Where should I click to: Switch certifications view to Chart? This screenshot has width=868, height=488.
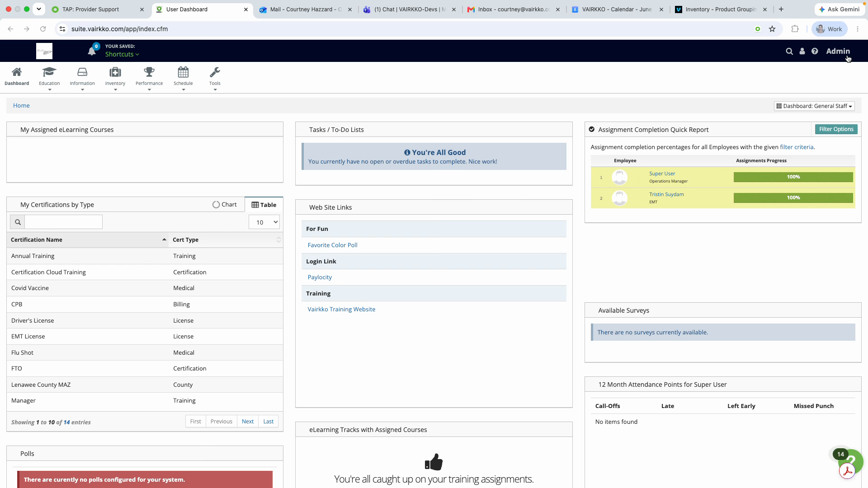tap(224, 205)
